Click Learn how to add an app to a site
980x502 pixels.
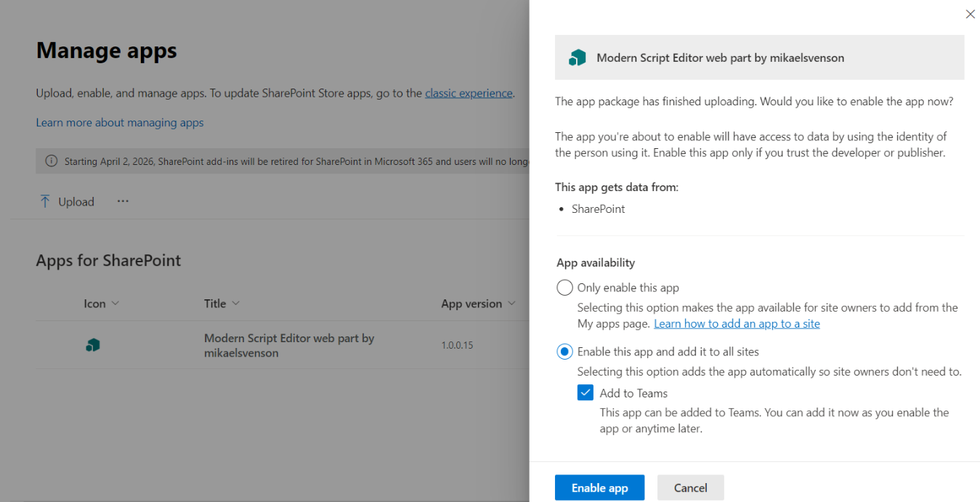click(737, 323)
